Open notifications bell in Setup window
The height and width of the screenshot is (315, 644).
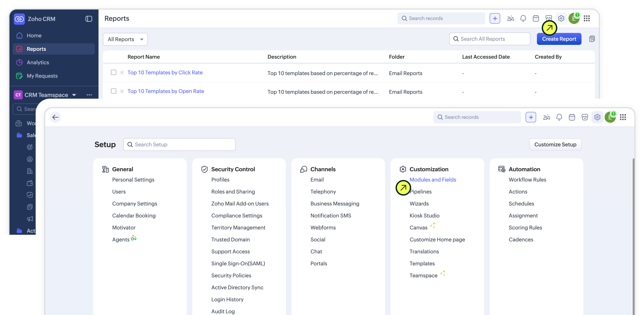tap(559, 117)
